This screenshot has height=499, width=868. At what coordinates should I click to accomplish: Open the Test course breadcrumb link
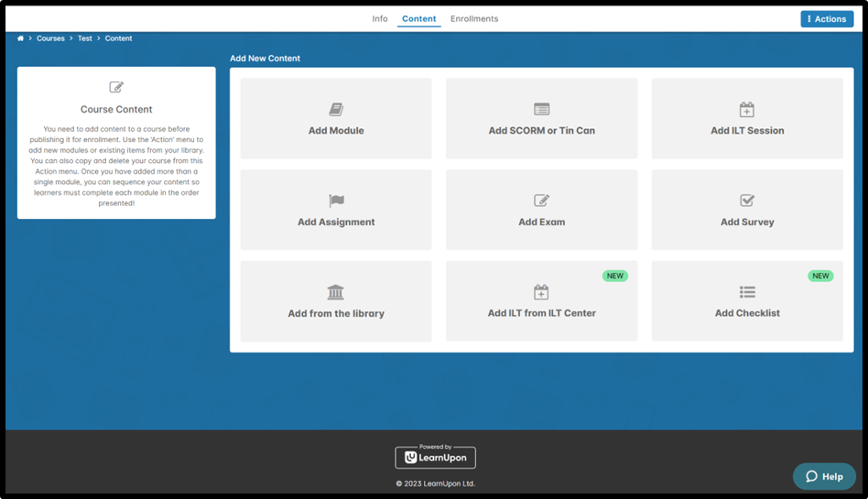coord(84,38)
